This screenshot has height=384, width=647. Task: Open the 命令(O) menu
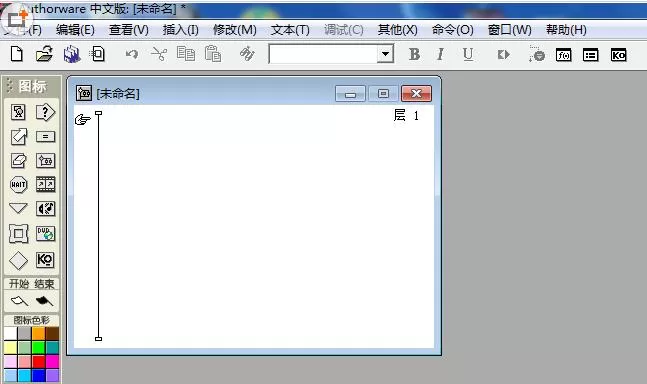point(453,30)
